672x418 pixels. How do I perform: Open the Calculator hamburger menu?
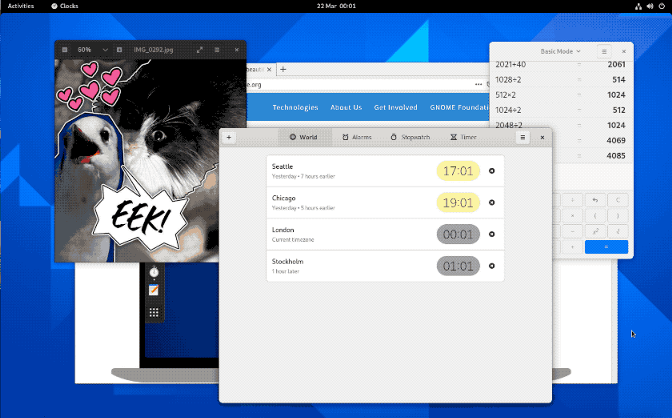tap(604, 51)
